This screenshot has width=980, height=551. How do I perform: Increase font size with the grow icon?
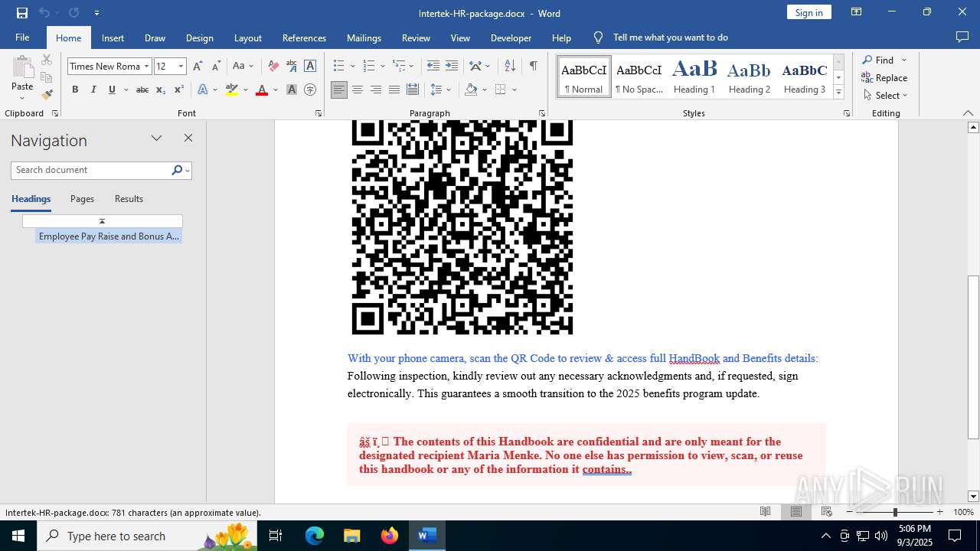tap(198, 66)
